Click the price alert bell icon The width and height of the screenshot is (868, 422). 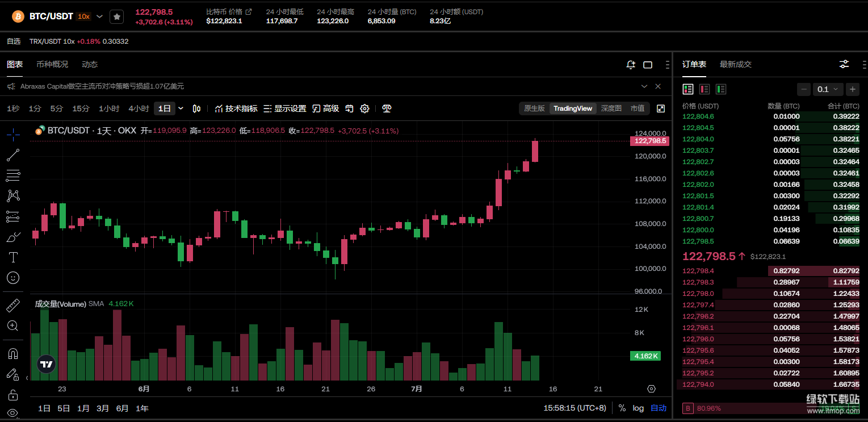[x=631, y=65]
